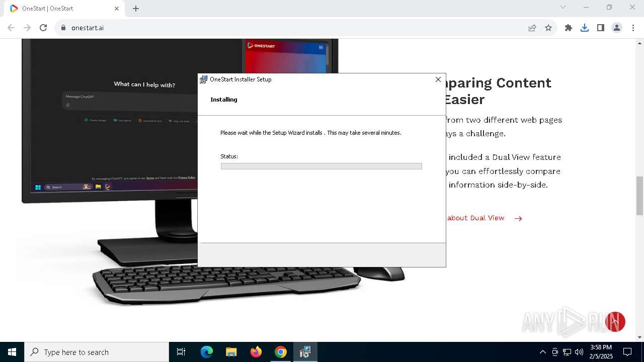This screenshot has height=362, width=644.
Task: Click the taskbar search box
Action: coord(97,352)
